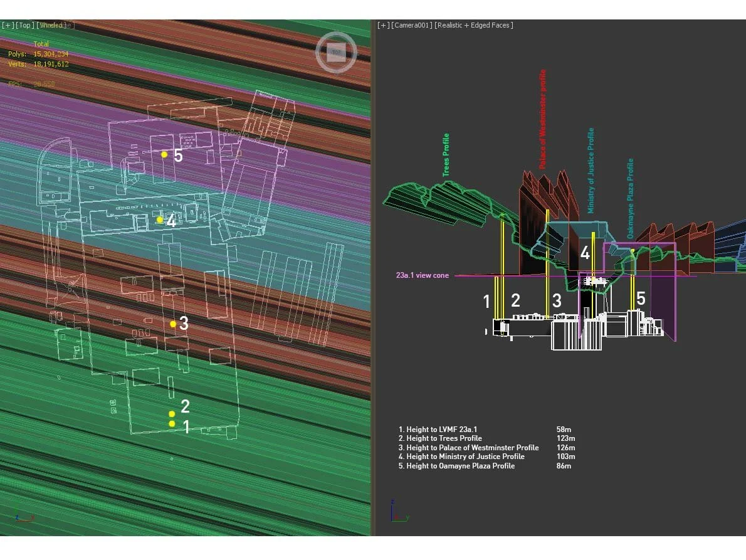
Task: Click the large number 3 in Camera001 viewport
Action: point(557,301)
